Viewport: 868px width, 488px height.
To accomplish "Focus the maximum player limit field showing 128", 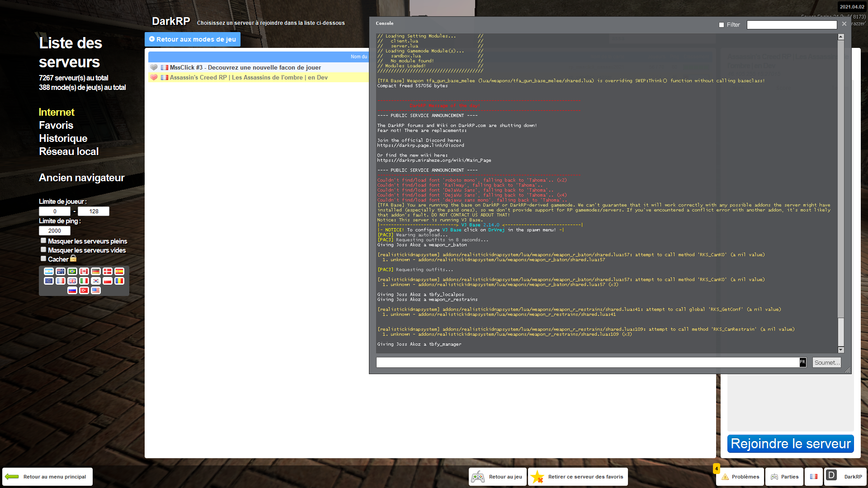I will [x=94, y=211].
